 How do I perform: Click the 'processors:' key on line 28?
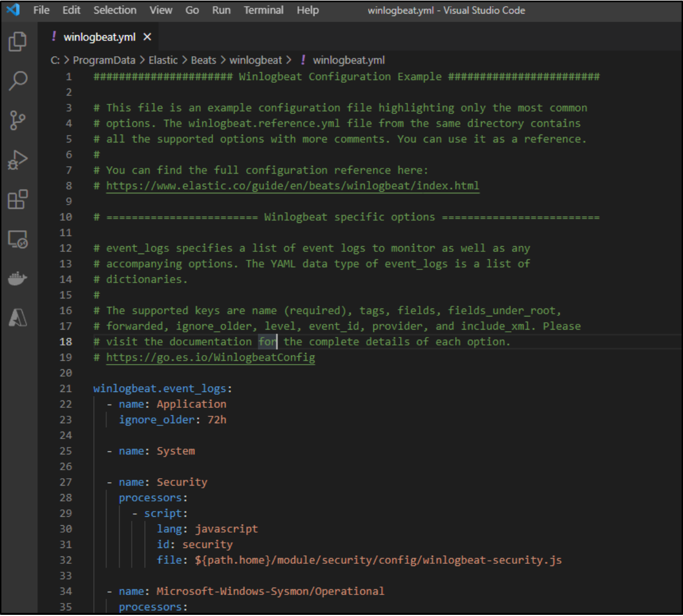(x=153, y=497)
